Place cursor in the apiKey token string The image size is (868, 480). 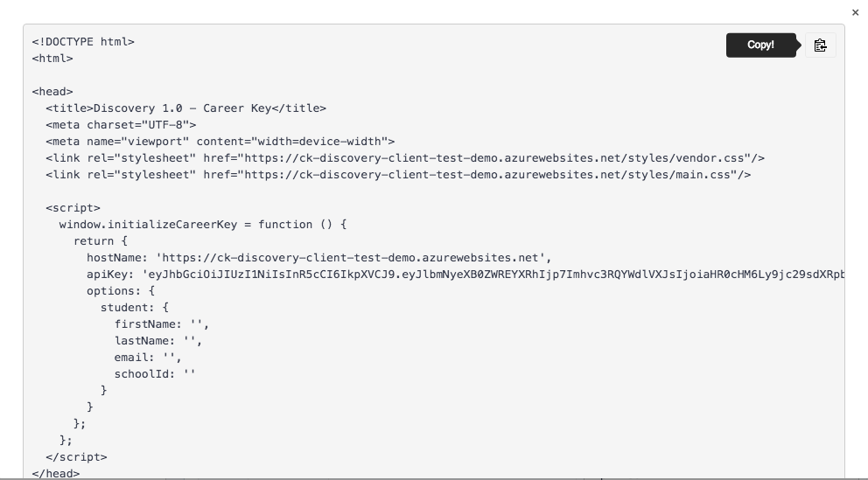pos(493,275)
